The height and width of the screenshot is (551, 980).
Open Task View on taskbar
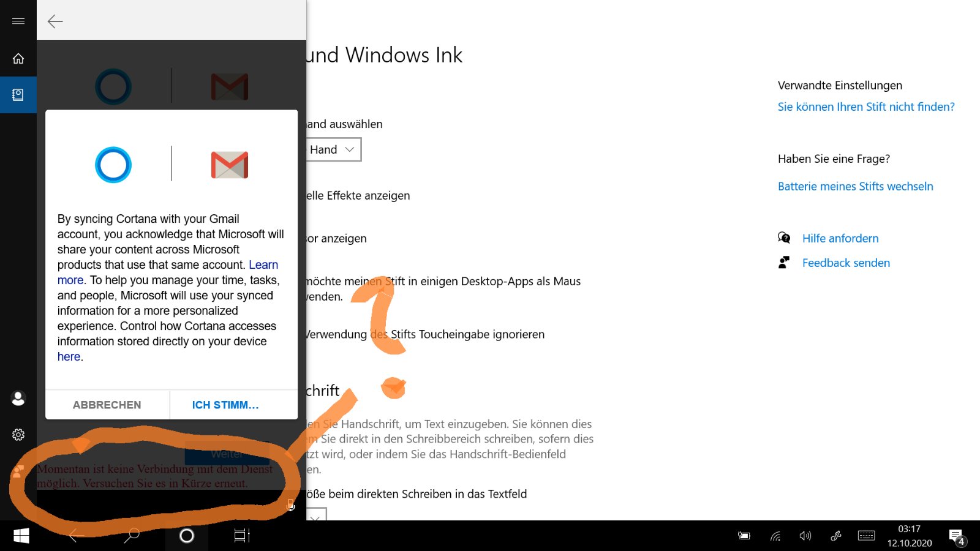[x=242, y=536]
